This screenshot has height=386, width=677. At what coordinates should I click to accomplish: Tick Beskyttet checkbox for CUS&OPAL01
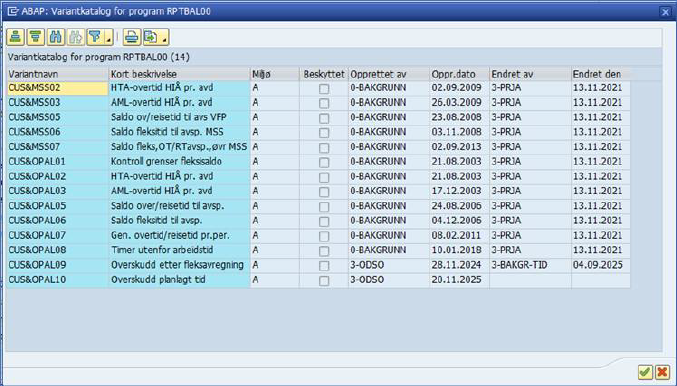pyautogui.click(x=324, y=162)
